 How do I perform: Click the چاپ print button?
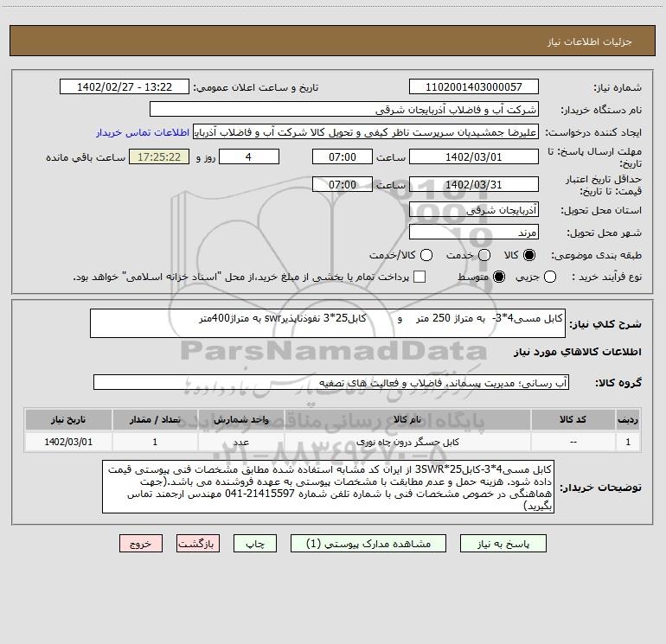(255, 544)
